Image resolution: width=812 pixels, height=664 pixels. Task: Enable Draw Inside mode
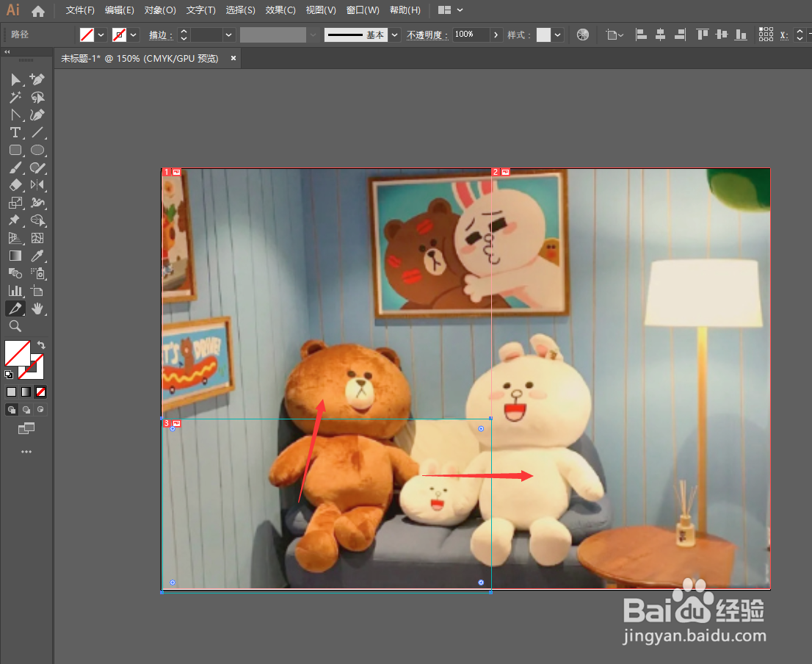40,410
